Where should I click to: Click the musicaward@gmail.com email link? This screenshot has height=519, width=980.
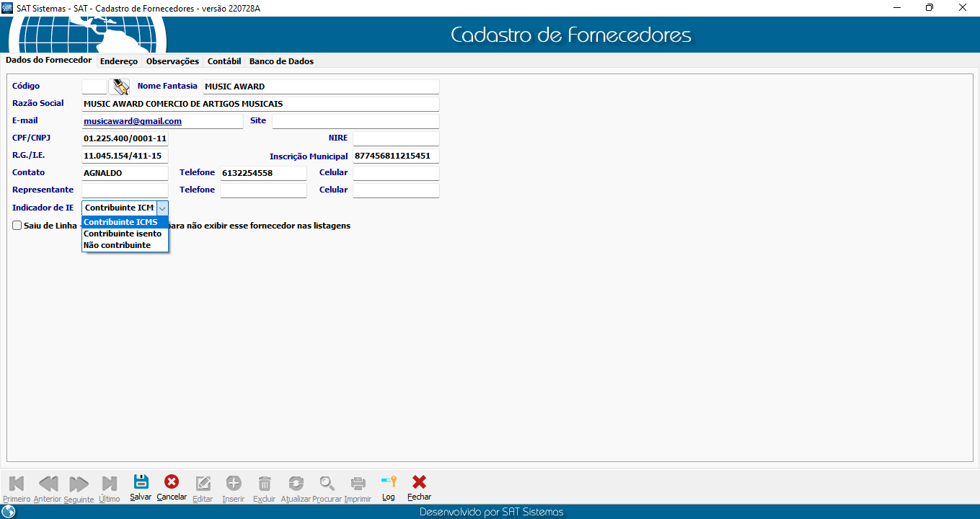click(x=133, y=121)
